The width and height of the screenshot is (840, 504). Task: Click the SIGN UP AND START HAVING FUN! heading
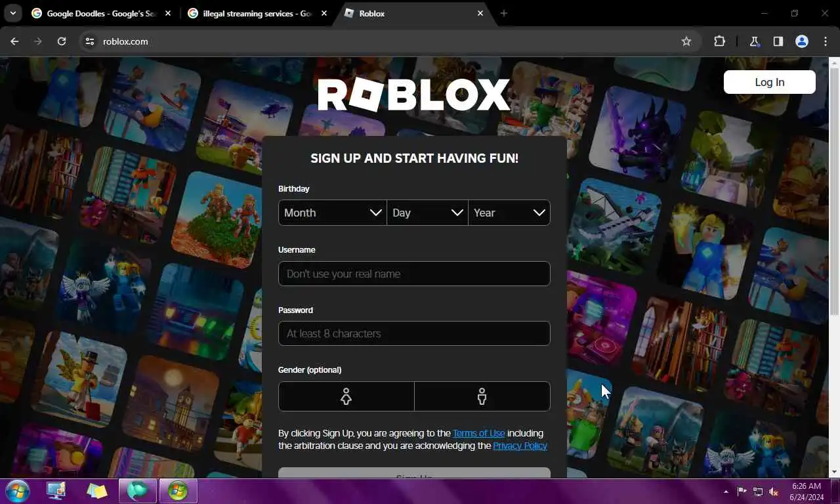click(x=414, y=158)
